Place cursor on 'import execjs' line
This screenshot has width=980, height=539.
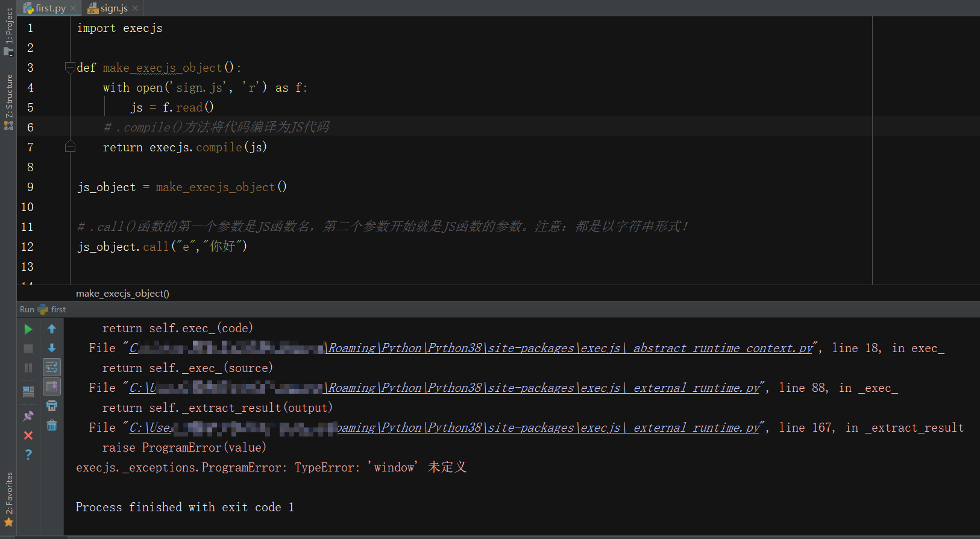(119, 28)
